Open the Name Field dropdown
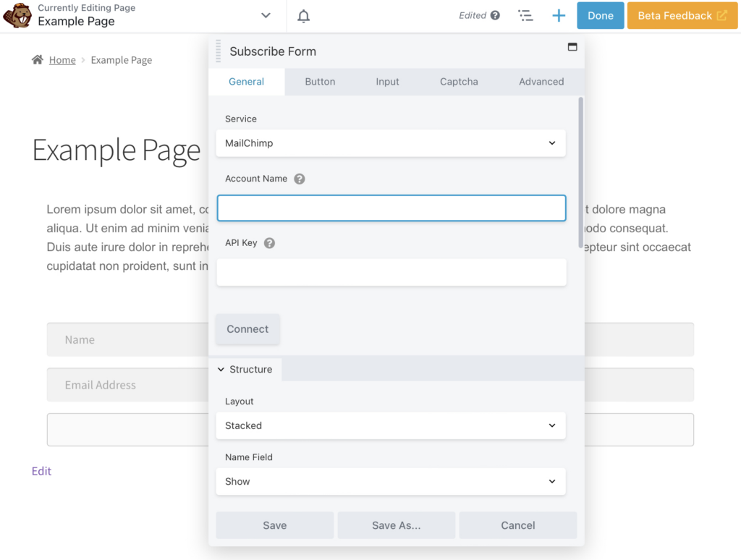Image resolution: width=741 pixels, height=560 pixels. [391, 481]
